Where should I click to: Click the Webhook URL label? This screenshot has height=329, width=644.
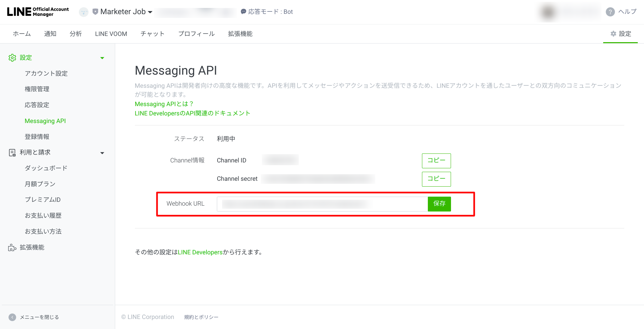(186, 204)
